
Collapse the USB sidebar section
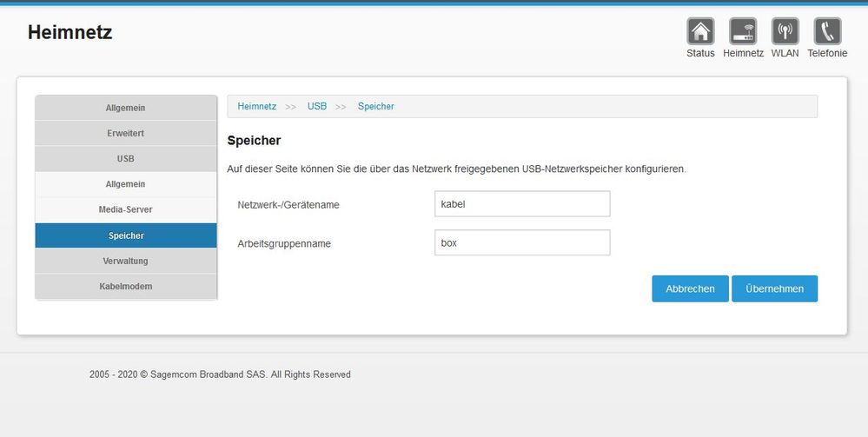[x=126, y=159]
